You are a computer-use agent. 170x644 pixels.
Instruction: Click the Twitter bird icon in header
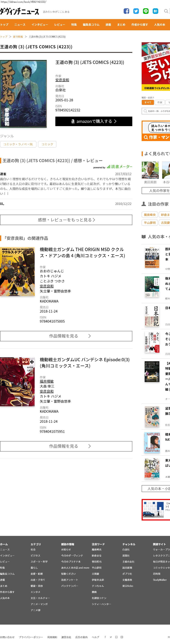click(136, 11)
